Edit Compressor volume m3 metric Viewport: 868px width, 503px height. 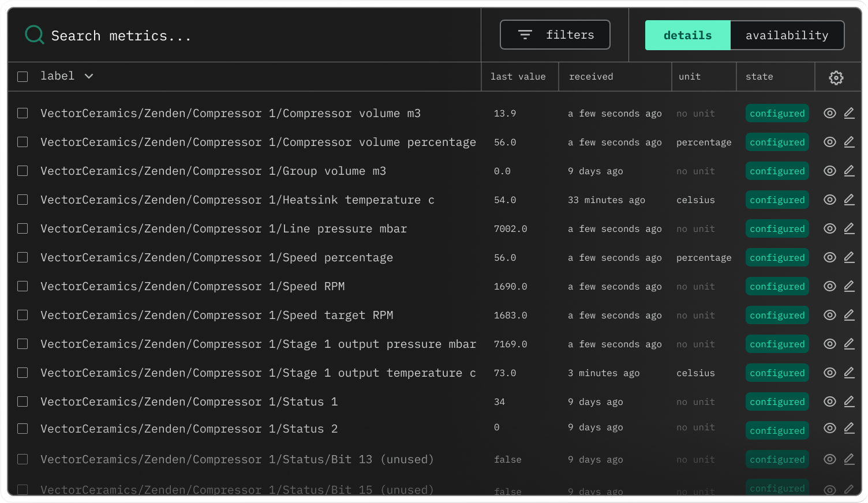tap(849, 113)
